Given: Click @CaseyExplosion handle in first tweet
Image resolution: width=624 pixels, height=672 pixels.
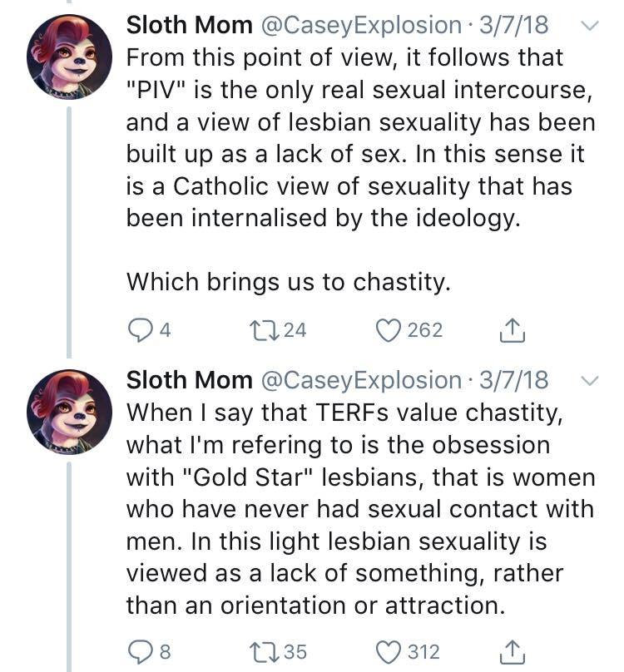Looking at the screenshot, I should pyautogui.click(x=359, y=25).
